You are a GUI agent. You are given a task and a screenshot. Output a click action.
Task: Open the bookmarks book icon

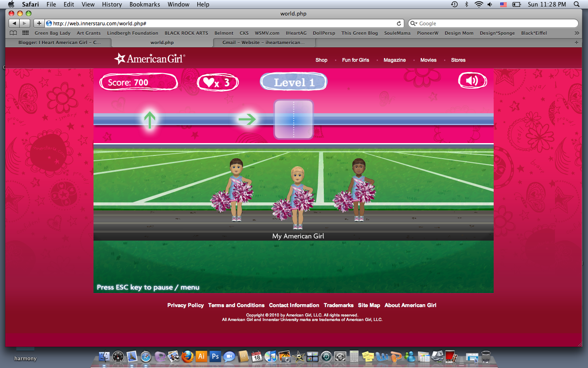(x=13, y=33)
